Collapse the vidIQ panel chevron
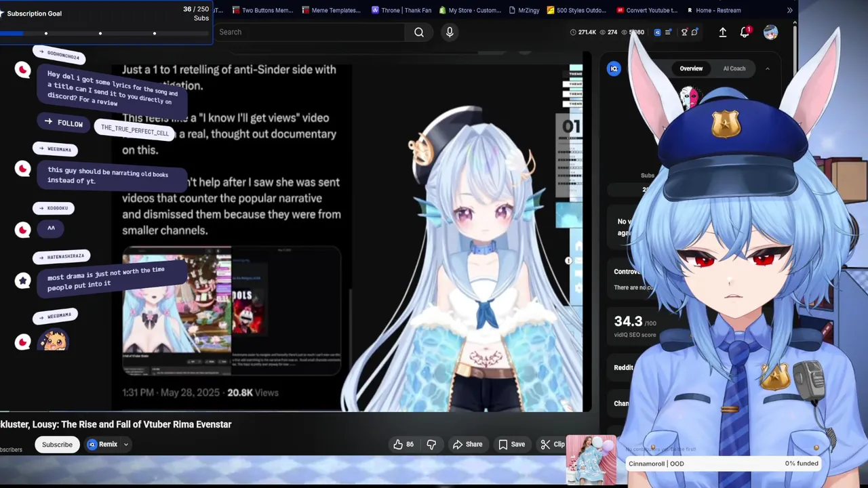Viewport: 868px width, 488px height. (767, 68)
